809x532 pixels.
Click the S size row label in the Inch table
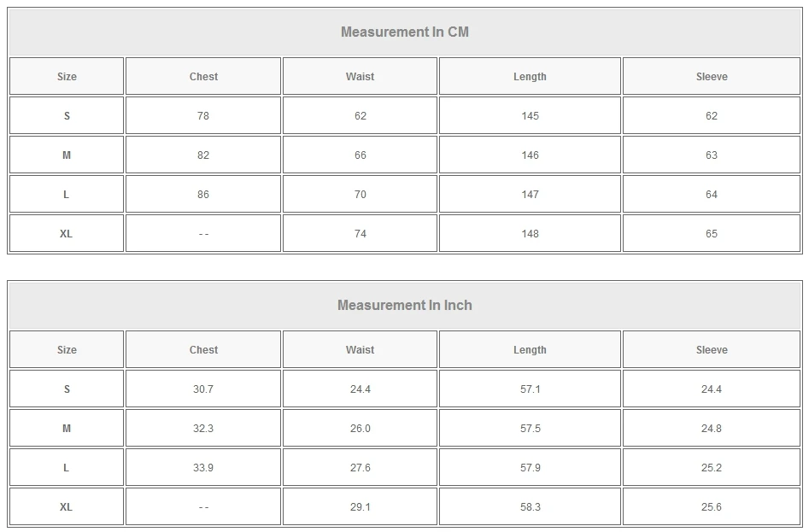(x=67, y=389)
